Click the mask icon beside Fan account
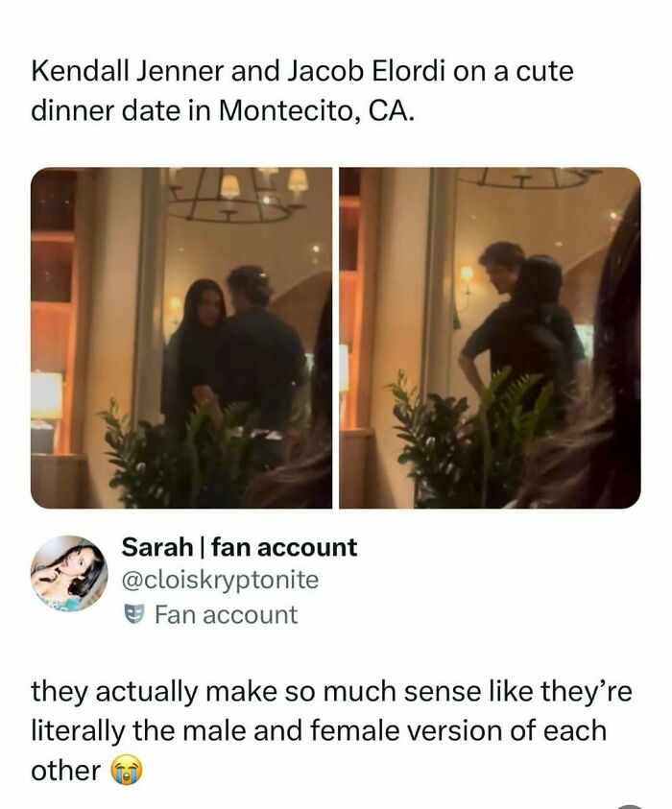 pos(134,614)
